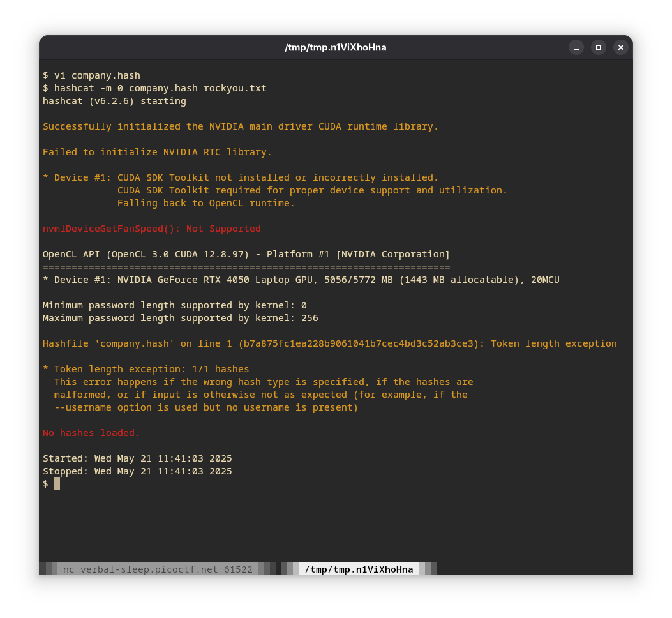Click the terminal cursor at the last prompt

(x=57, y=484)
